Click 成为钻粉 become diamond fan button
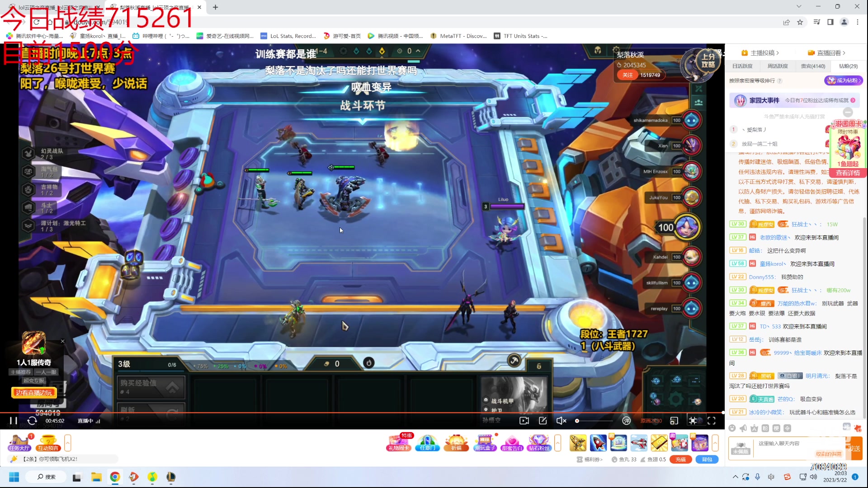868x488 pixels. click(x=844, y=80)
